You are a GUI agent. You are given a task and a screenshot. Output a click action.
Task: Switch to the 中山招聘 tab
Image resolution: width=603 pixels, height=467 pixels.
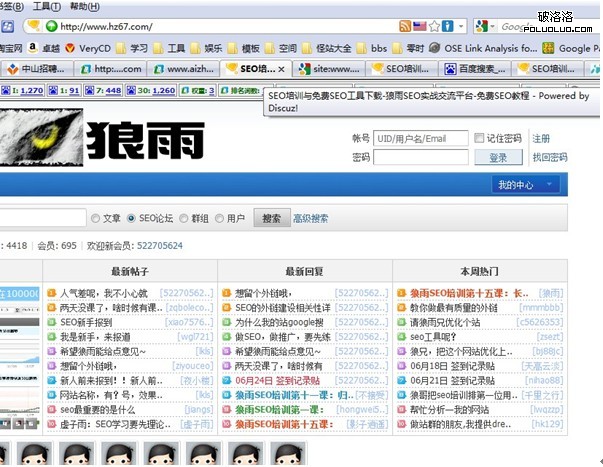tap(37, 69)
